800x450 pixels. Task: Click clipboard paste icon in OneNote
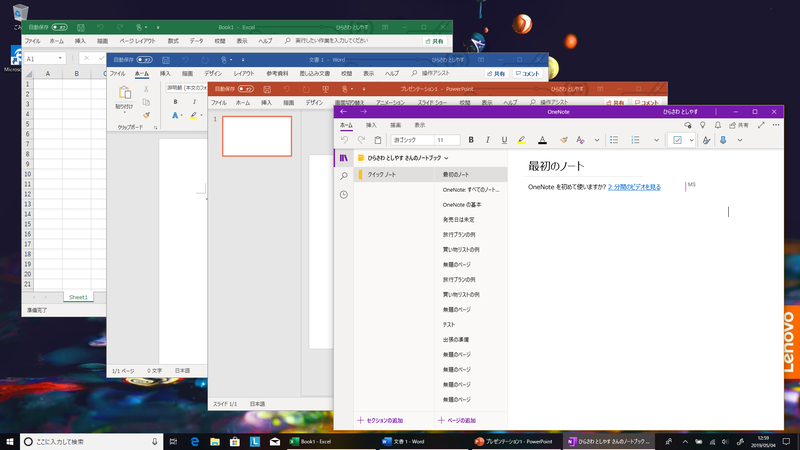(378, 140)
